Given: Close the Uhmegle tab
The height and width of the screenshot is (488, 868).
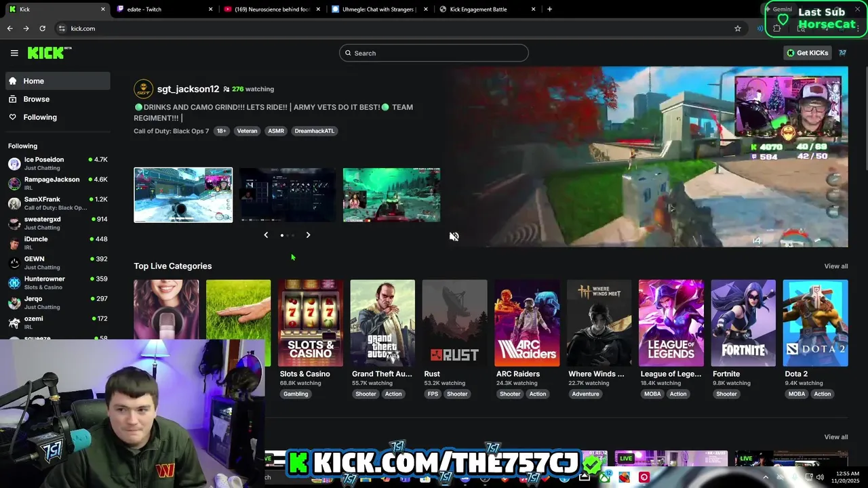Looking at the screenshot, I should [x=426, y=9].
